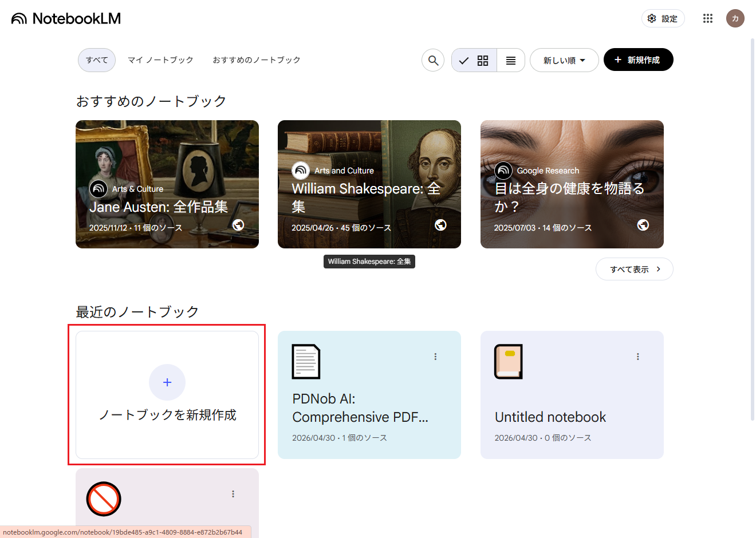Click the Arts & Culture logo icon

[99, 188]
